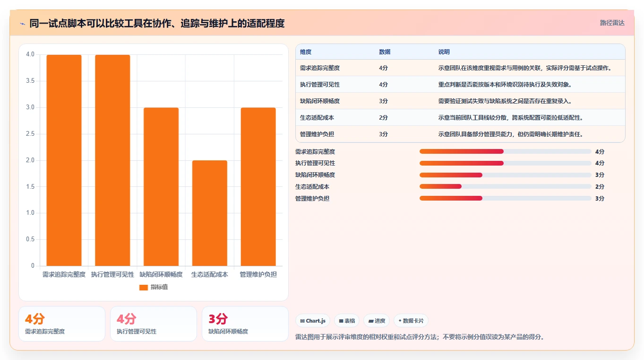
Task: Click the 缺陷闭环顺畅度 progress bar
Action: click(506, 175)
